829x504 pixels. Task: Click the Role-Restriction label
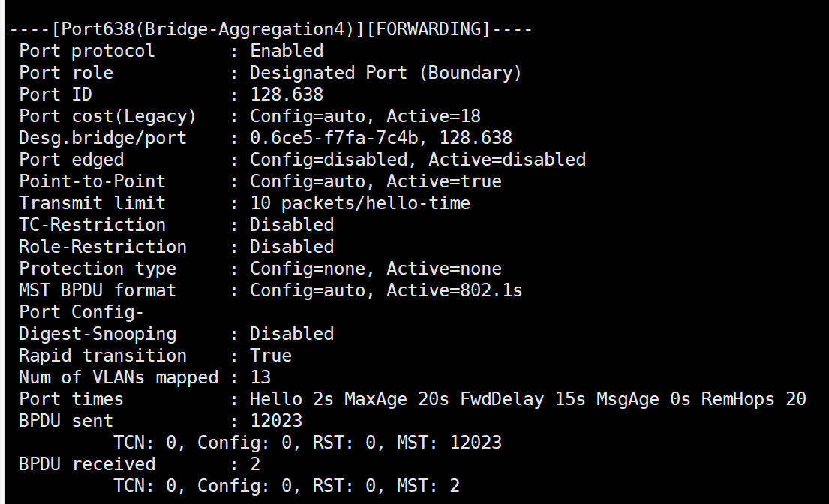coord(103,247)
